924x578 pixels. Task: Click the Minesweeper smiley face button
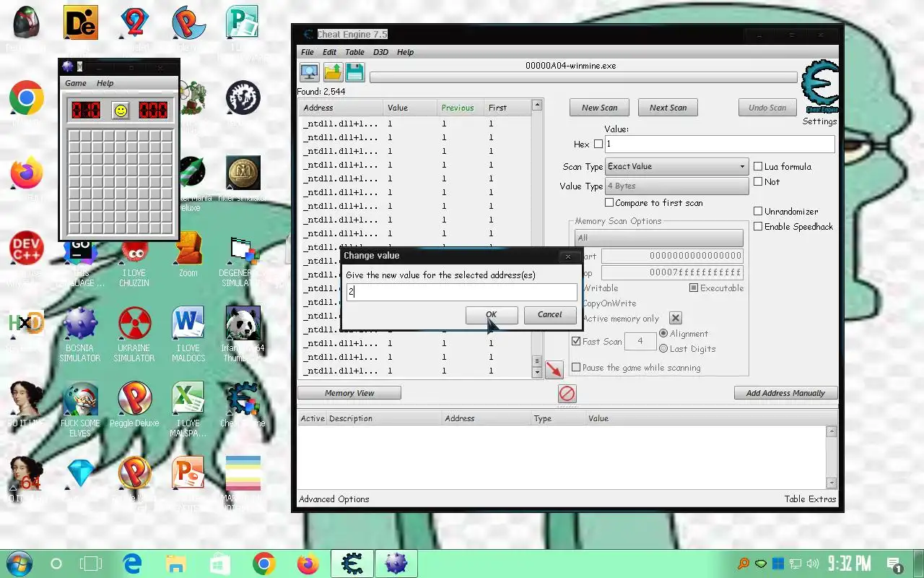[121, 111]
